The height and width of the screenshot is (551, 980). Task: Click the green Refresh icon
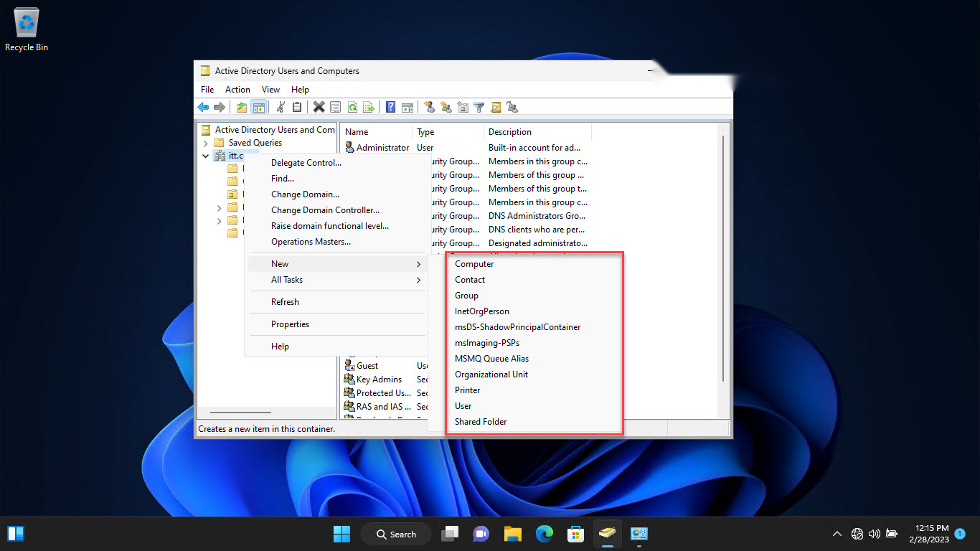coord(352,107)
